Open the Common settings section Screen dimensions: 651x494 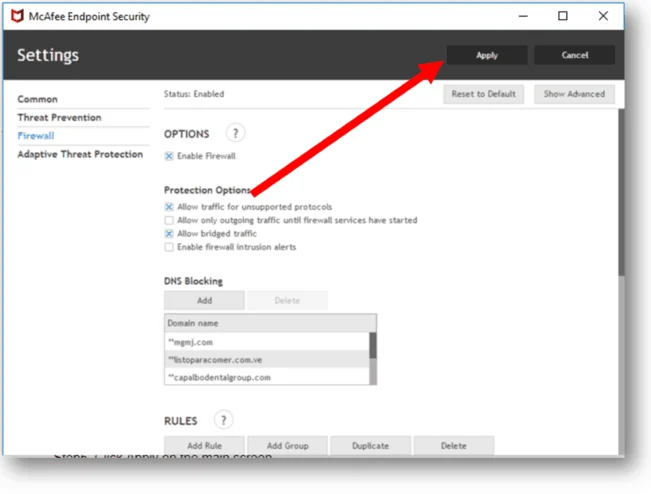point(37,99)
